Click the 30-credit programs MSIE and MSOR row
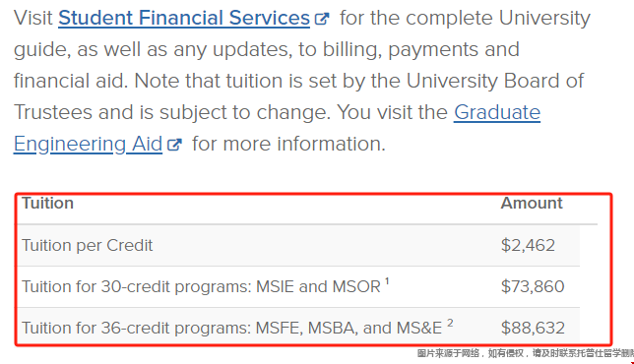The width and height of the screenshot is (634, 364). click(x=298, y=286)
